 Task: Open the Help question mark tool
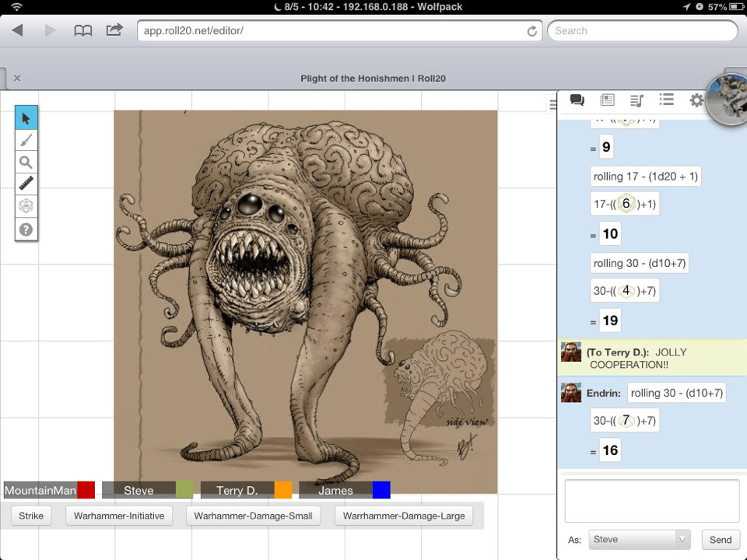[26, 229]
